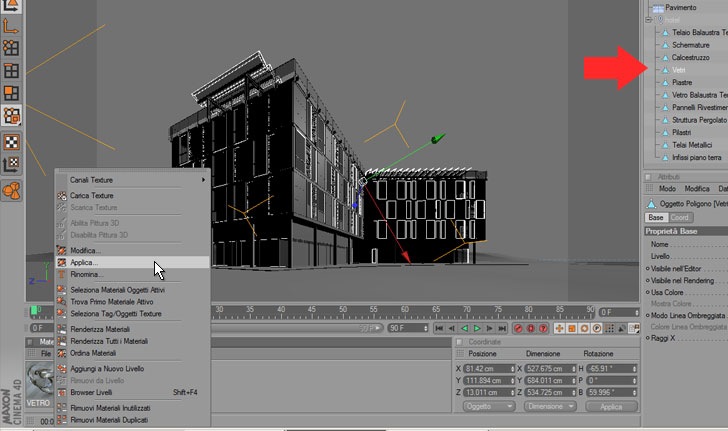Image resolution: width=728 pixels, height=431 pixels.
Task: Step back one frame
Action: 452,328
